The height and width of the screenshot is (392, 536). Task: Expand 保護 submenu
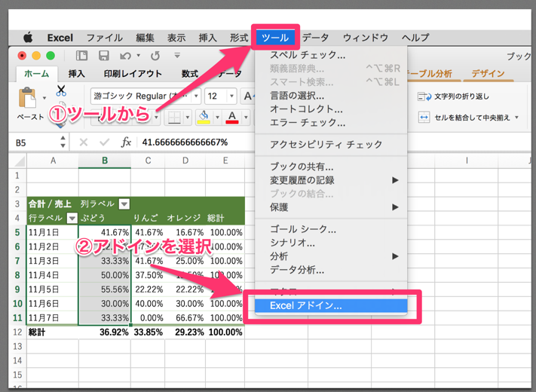tap(331, 207)
